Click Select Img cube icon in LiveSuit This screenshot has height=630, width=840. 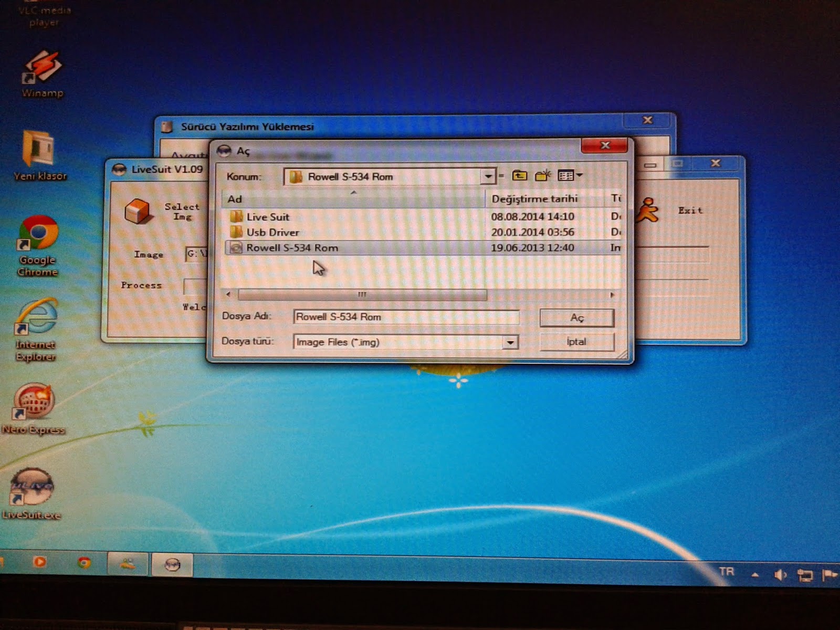coord(138,211)
